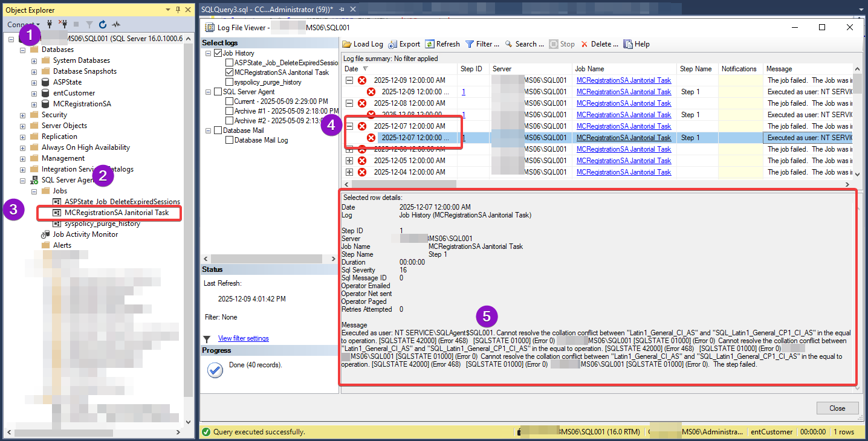
Task: Click the SQL Server Agent node icon
Action: [34, 180]
